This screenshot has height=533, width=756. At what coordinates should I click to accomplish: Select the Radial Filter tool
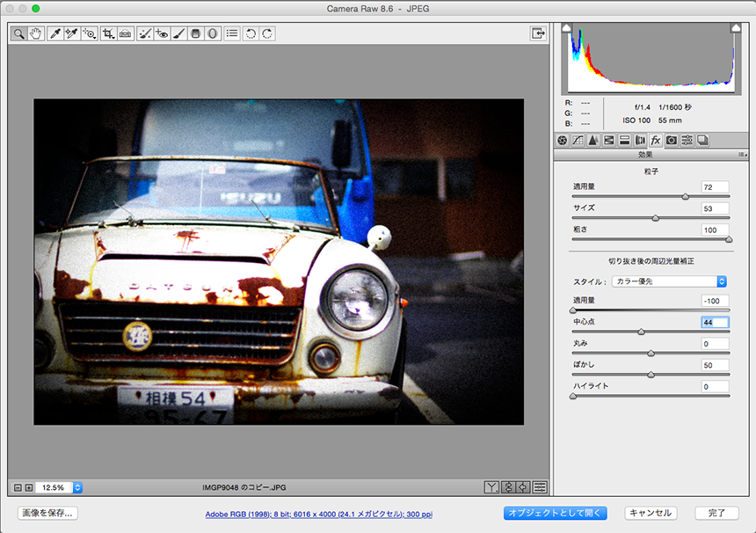click(212, 33)
